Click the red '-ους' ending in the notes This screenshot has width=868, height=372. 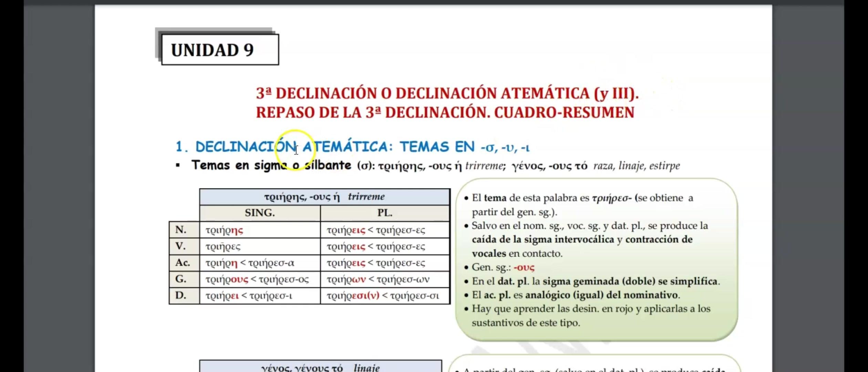pos(524,268)
